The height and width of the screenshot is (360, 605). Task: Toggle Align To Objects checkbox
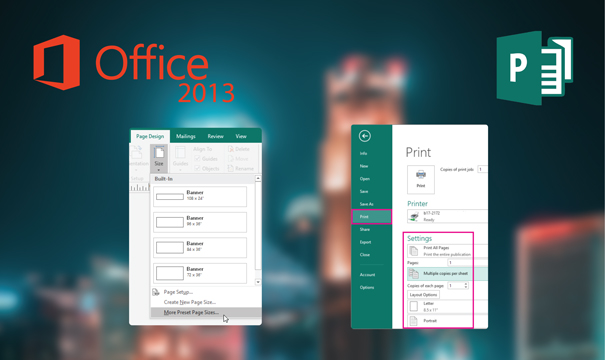[197, 168]
